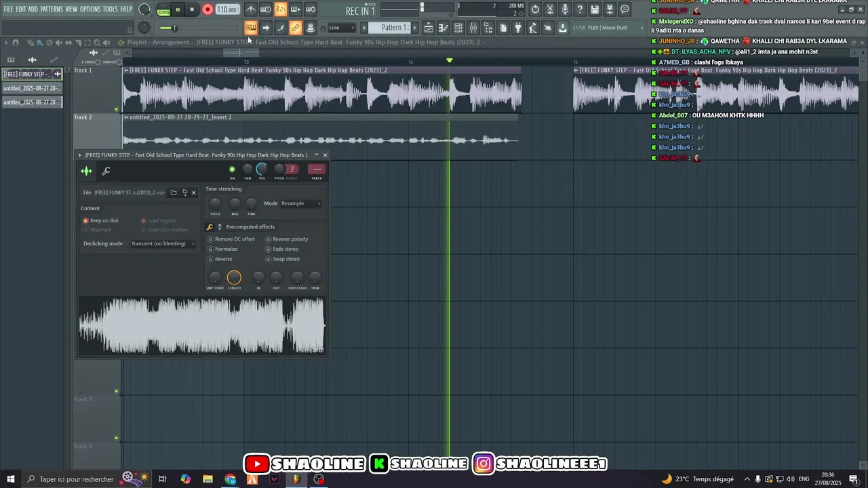Adjust the PAN knob in sampler

point(248,169)
